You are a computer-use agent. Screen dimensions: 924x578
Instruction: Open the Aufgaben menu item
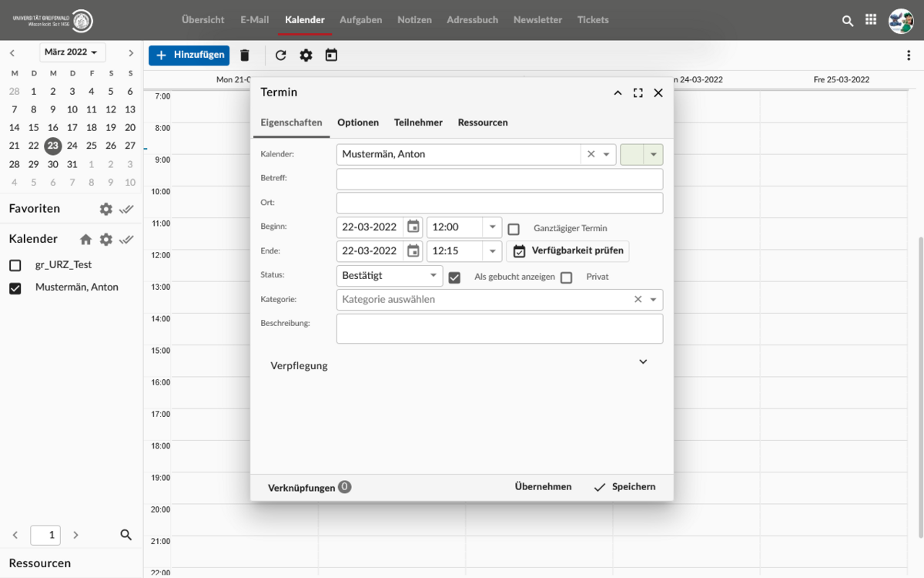pyautogui.click(x=360, y=20)
